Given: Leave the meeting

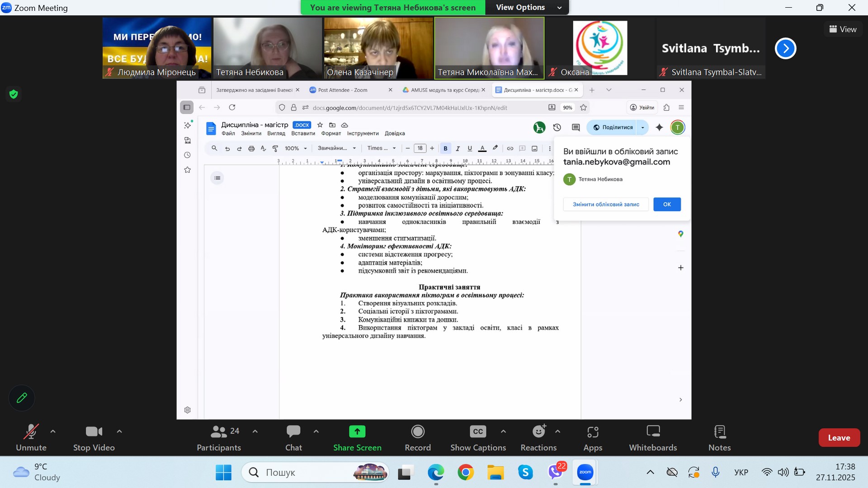Looking at the screenshot, I should pos(839,437).
